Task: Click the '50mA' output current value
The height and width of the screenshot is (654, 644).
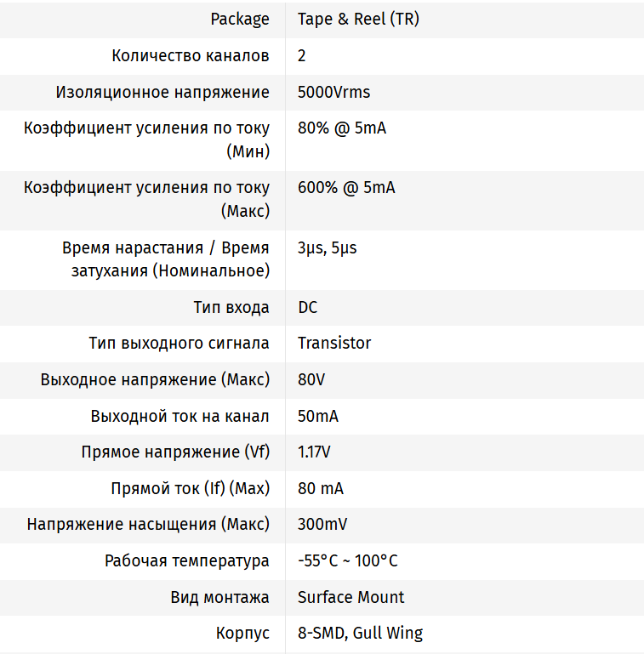Action: (x=317, y=417)
